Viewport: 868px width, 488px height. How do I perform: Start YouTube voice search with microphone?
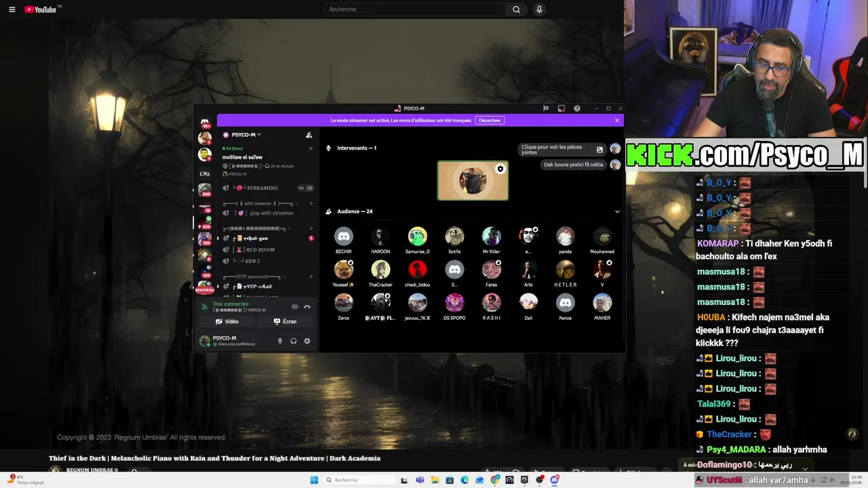539,9
